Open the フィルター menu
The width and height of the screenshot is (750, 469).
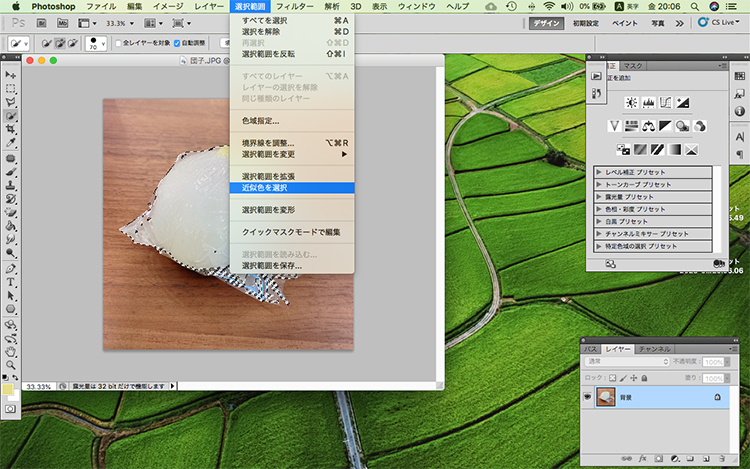pos(295,6)
